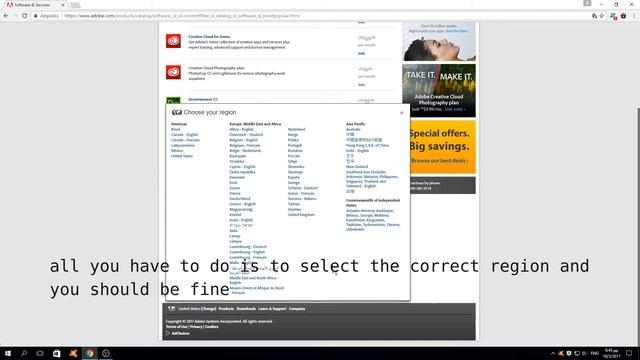Click the Creative Cloud for teams icon
The width and height of the screenshot is (640, 360).
pyautogui.click(x=173, y=41)
